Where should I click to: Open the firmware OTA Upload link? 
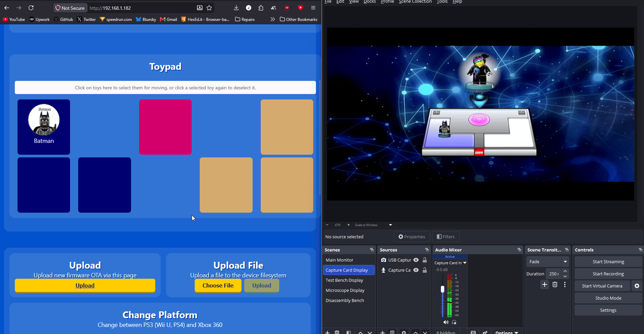[85, 285]
